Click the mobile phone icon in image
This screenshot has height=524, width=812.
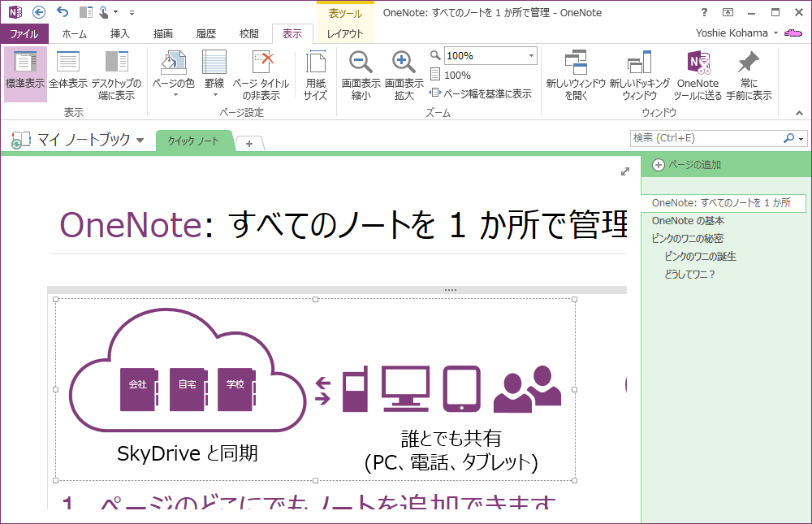click(356, 388)
